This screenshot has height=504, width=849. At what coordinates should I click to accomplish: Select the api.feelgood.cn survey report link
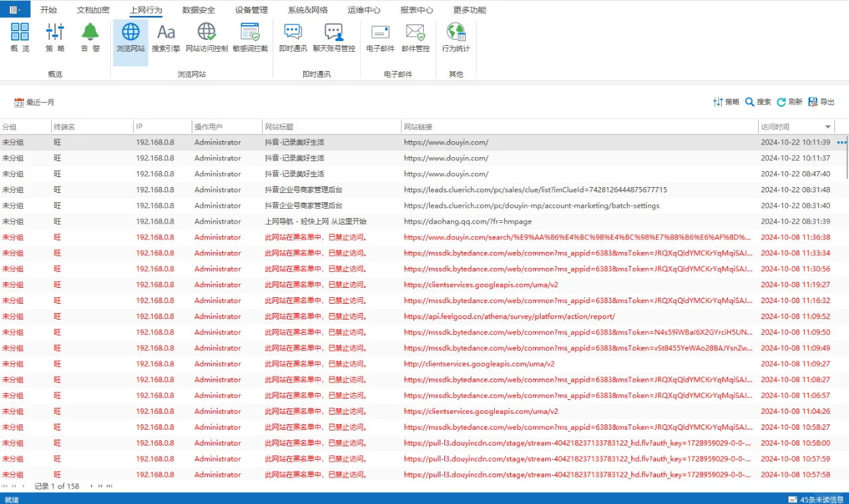coord(509,316)
